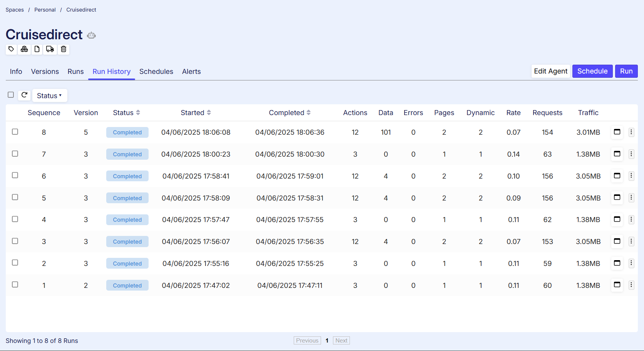This screenshot has width=644, height=351.
Task: Open the Schedules tab
Action: (156, 72)
